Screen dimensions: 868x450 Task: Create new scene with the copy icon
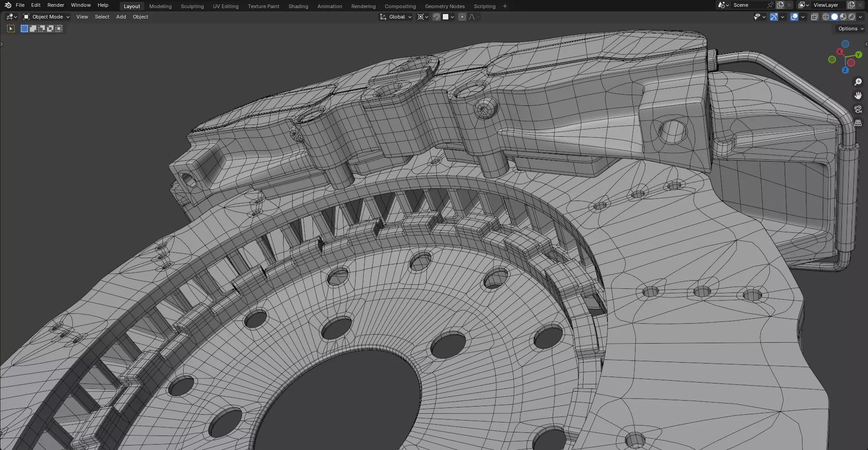pyautogui.click(x=780, y=5)
